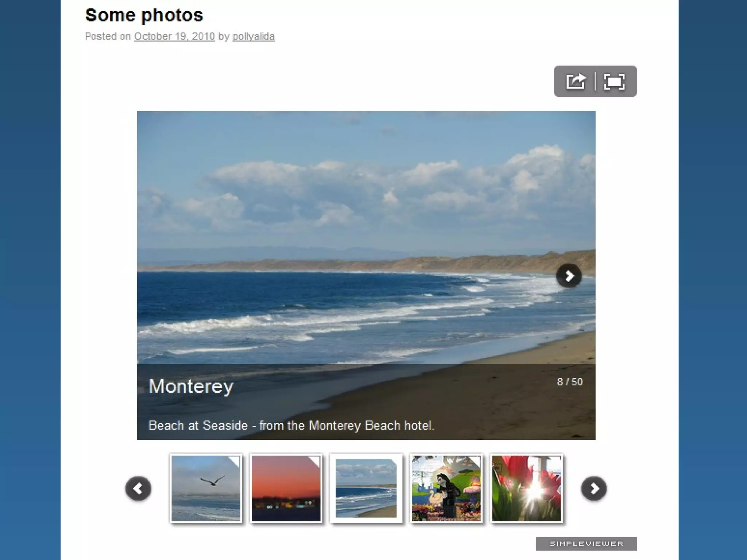Open the October 19, 2010 date link
The image size is (747, 560).
pos(174,36)
